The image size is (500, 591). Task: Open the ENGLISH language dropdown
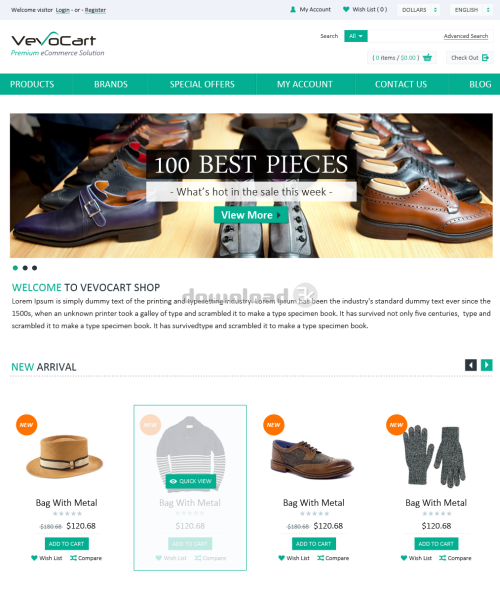471,10
